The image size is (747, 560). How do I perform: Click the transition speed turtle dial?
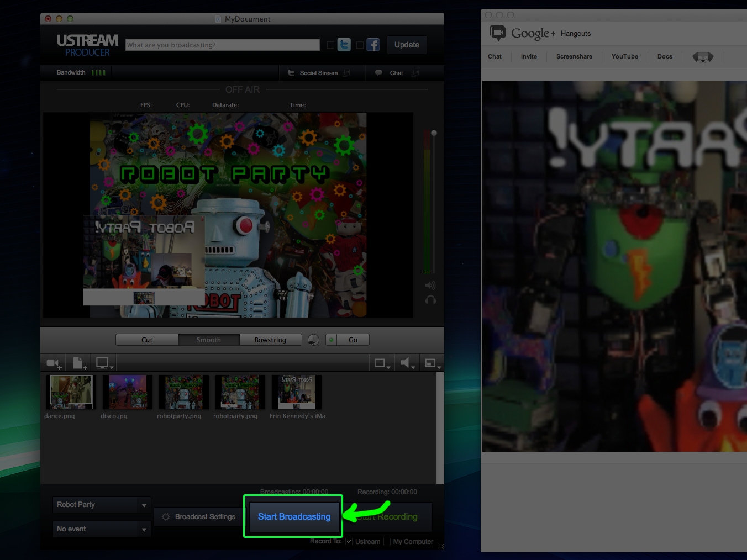[x=313, y=340]
